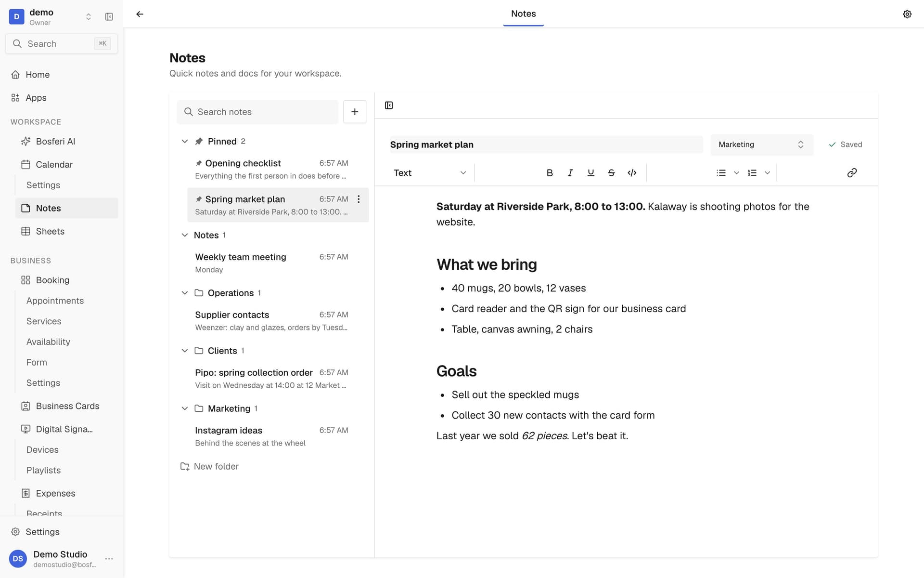Image resolution: width=924 pixels, height=578 pixels.
Task: Collapse the Notes section in the list
Action: [185, 235]
